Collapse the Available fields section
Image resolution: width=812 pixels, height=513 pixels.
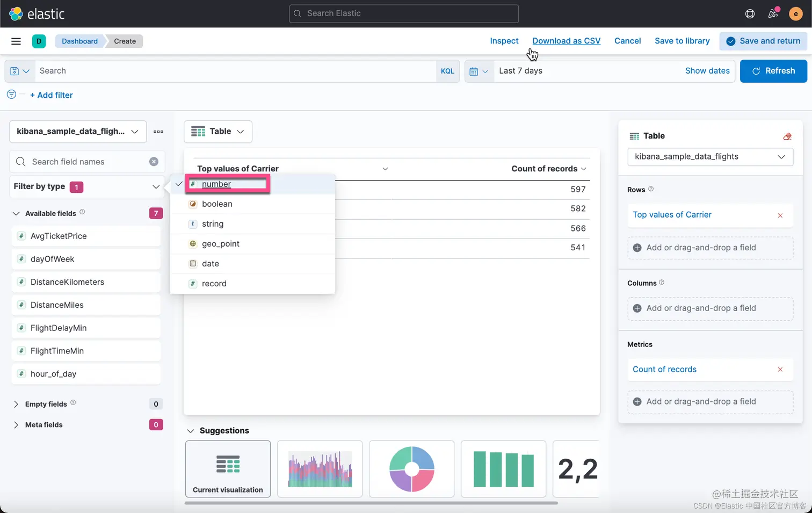(16, 213)
